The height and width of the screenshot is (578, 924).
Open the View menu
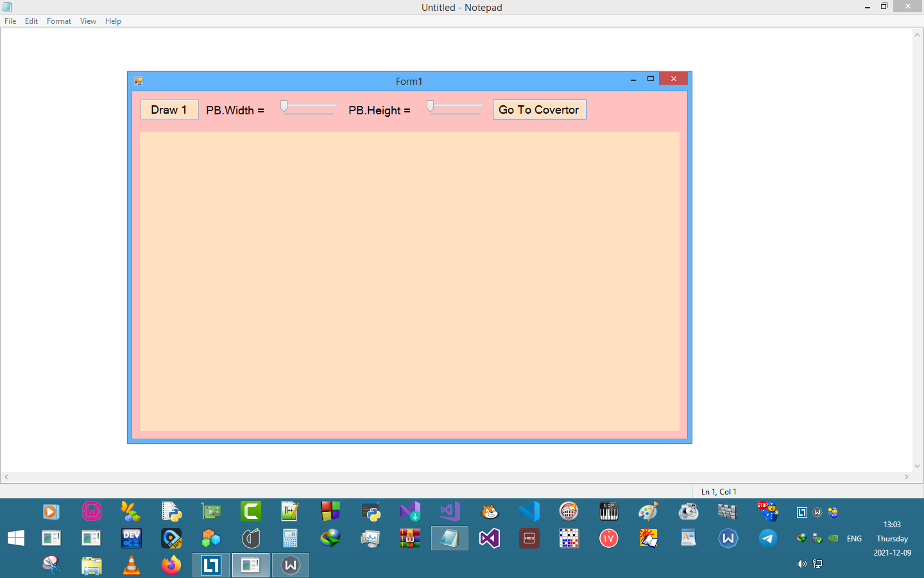(x=88, y=21)
